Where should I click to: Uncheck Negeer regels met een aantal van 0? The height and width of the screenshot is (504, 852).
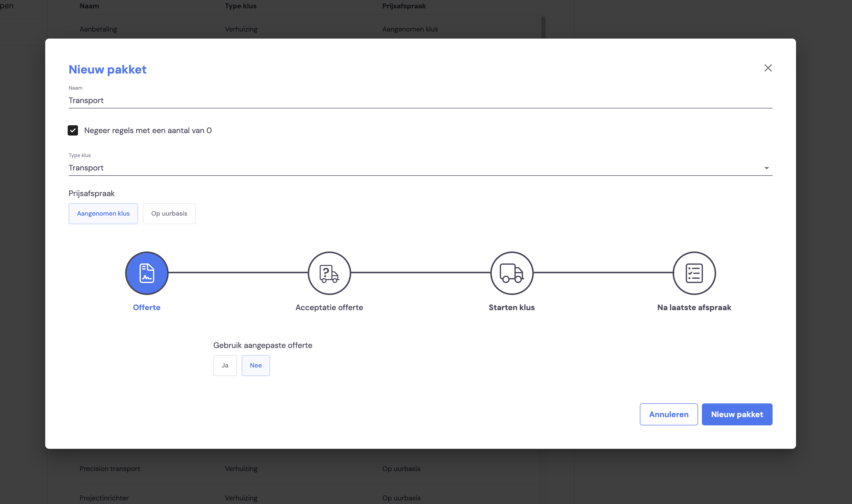click(x=73, y=130)
